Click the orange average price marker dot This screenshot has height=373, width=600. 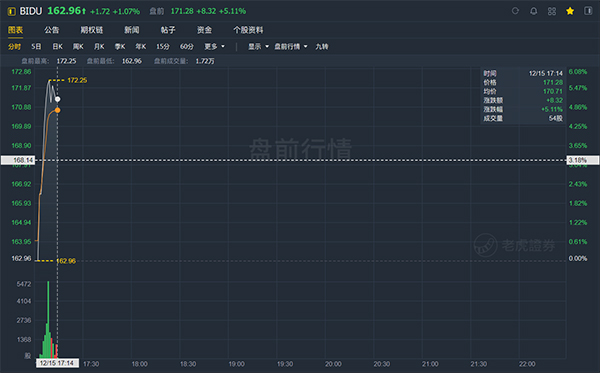click(x=57, y=110)
